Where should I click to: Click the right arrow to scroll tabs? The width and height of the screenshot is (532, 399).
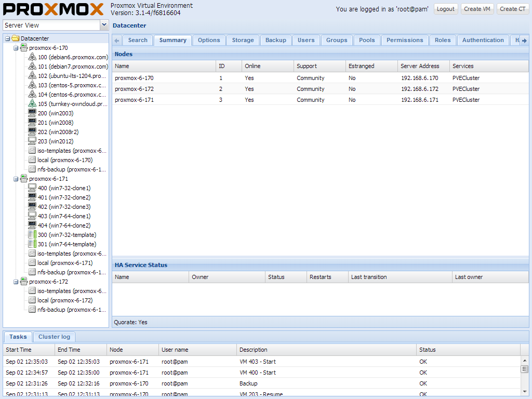(x=525, y=39)
